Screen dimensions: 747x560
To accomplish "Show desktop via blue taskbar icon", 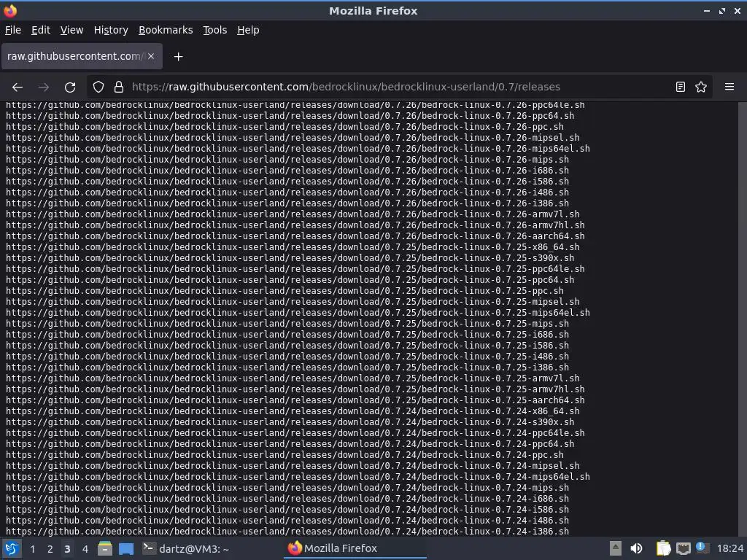I will (126, 548).
